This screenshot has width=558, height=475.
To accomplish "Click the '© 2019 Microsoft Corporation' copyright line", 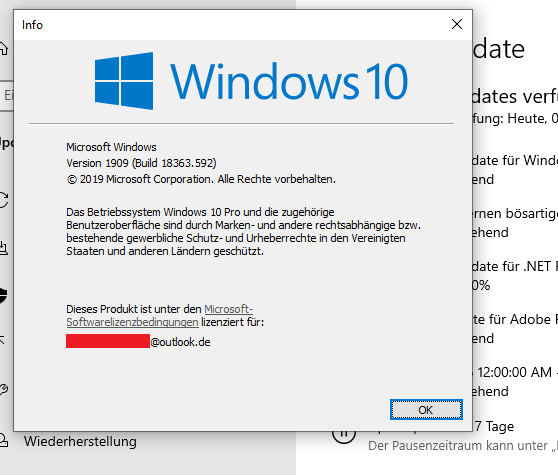I will 201,179.
